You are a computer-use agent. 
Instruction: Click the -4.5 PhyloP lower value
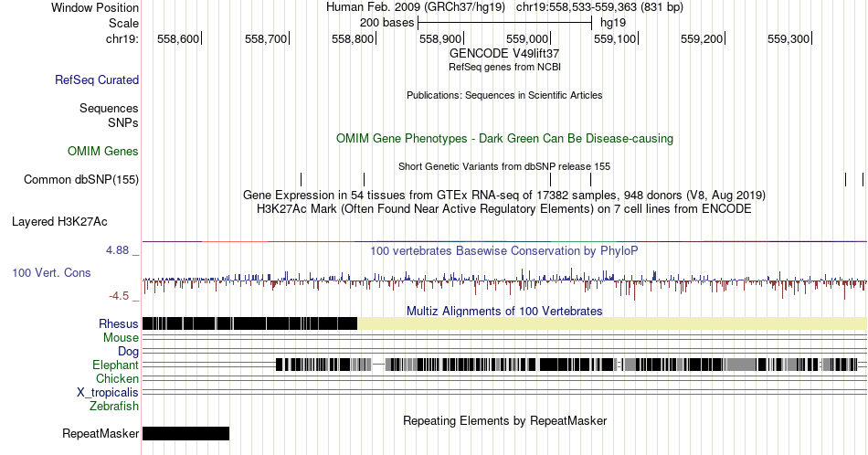(119, 296)
